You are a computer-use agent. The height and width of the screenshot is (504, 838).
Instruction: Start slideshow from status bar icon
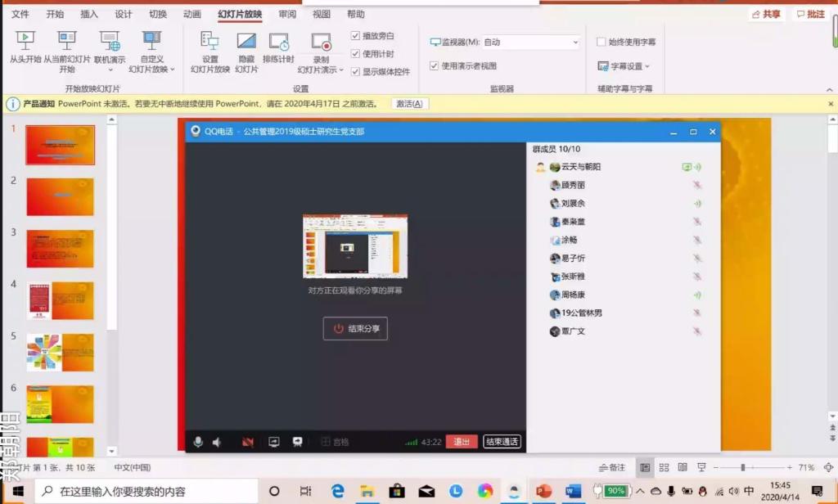coord(701,468)
